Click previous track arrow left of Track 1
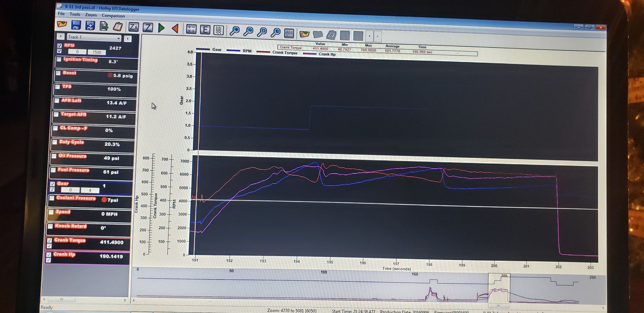Viewport: 644px width, 313px height. (x=61, y=36)
